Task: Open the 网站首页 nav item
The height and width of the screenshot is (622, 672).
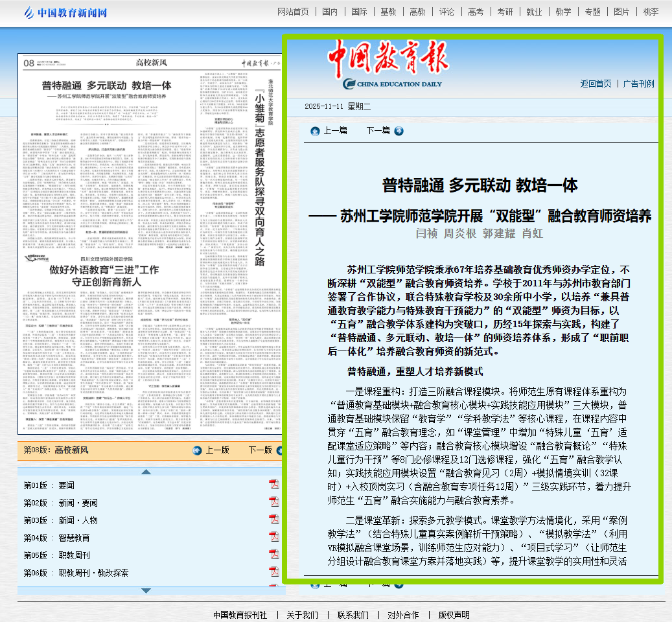Action: [x=293, y=12]
